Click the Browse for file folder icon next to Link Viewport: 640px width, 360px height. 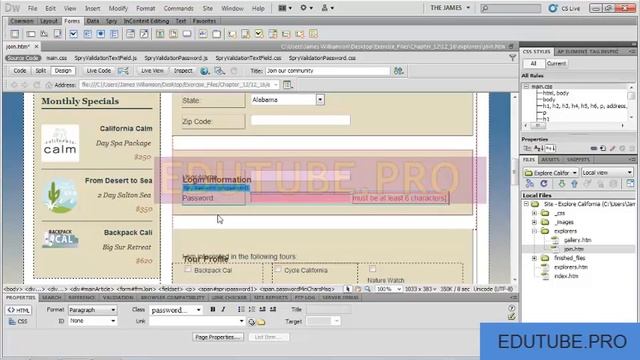coord(262,322)
